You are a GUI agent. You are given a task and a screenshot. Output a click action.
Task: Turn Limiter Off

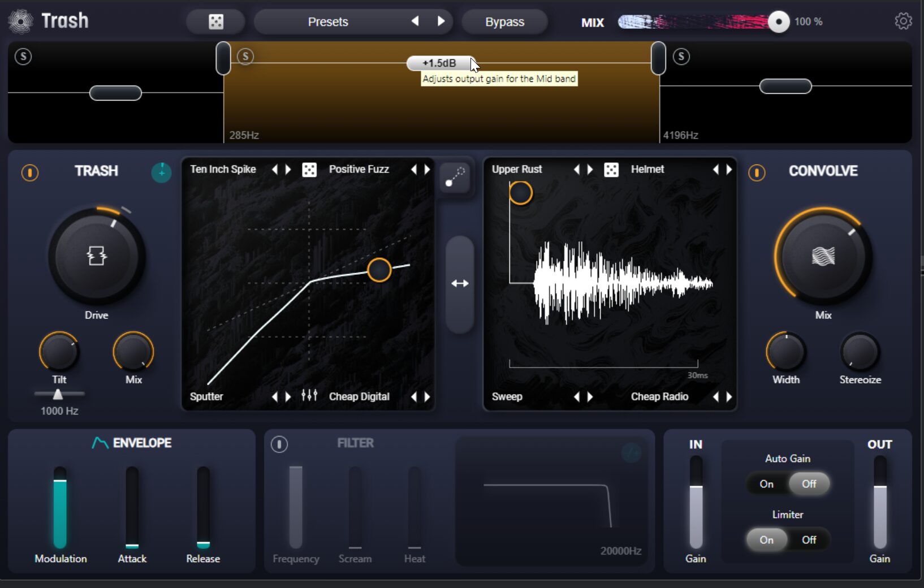809,540
